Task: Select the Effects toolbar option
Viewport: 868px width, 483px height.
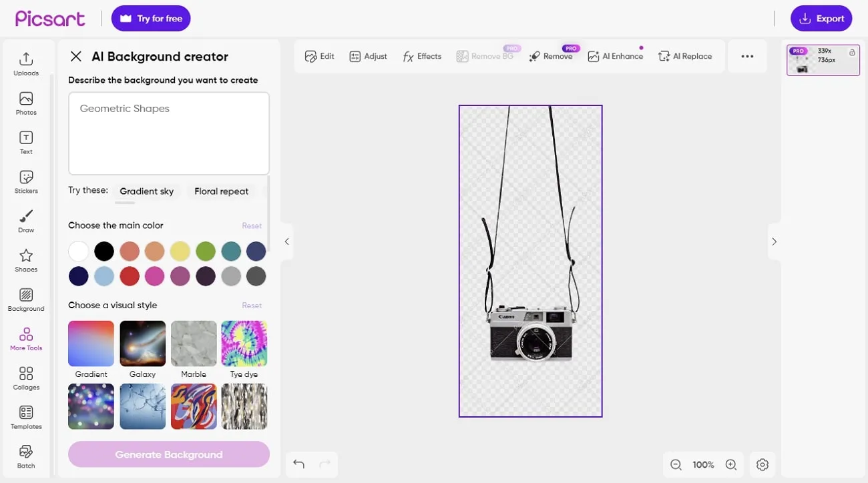Action: tap(421, 56)
